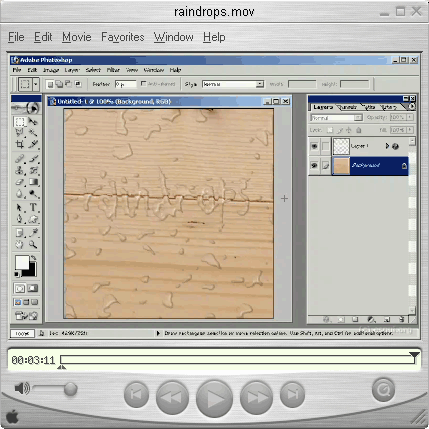Play the raindrops movie
This screenshot has width=429, height=429.
pos(215,398)
